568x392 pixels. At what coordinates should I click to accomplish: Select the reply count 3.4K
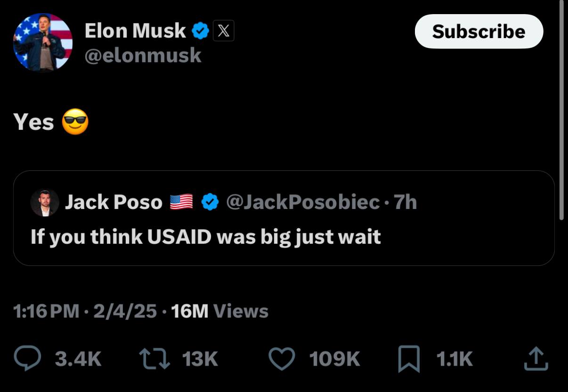click(x=77, y=359)
